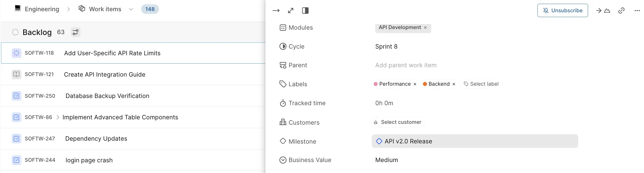This screenshot has height=173, width=644.
Task: Switch the side peek layout icon
Action: pyautogui.click(x=305, y=11)
